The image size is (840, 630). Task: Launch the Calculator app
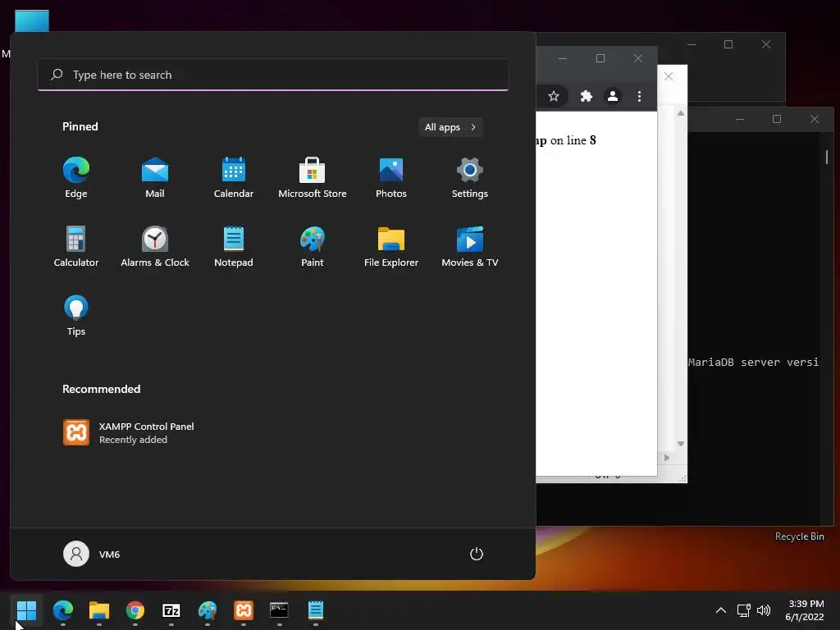[x=76, y=246]
